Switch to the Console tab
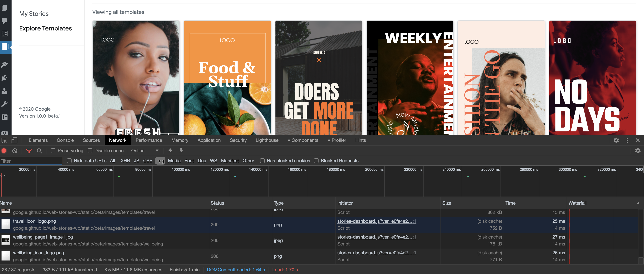Image resolution: width=644 pixels, height=274 pixels. click(x=65, y=140)
